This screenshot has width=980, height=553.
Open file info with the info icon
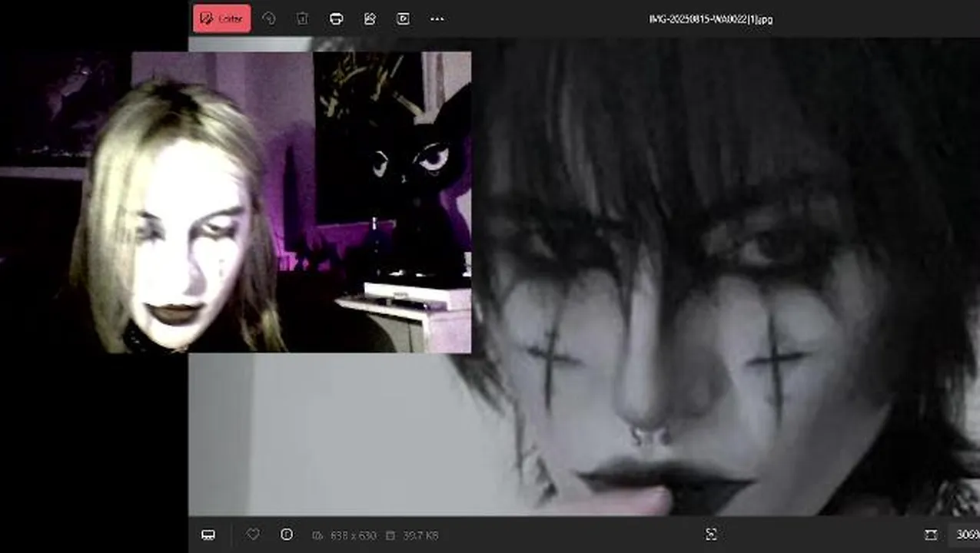tap(287, 535)
